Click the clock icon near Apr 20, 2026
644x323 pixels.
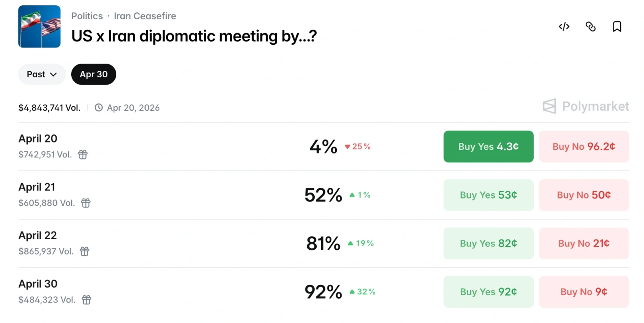coord(99,108)
